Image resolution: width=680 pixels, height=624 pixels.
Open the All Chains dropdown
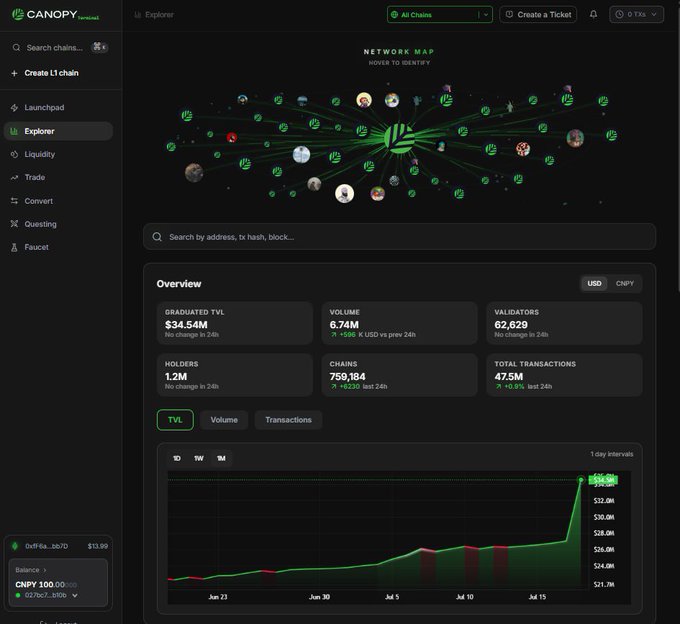pos(439,15)
